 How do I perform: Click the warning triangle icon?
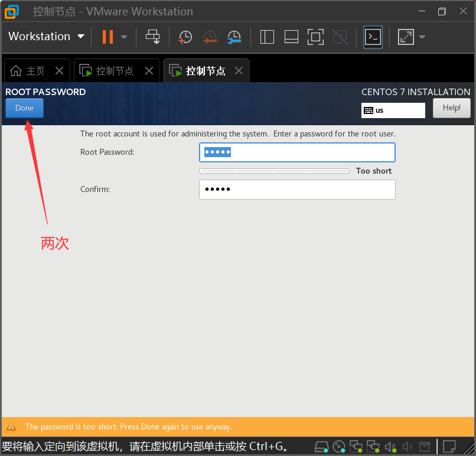click(x=11, y=426)
